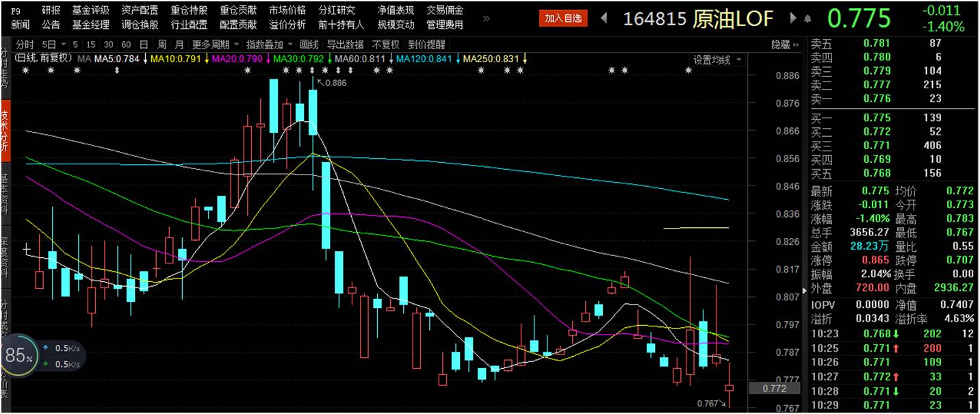Click the 卖五 ask price 0.781

click(x=877, y=43)
